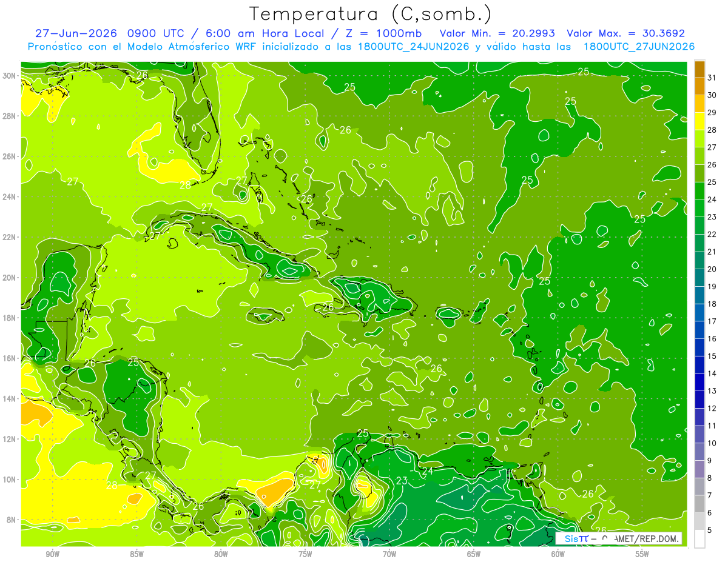728x562 pixels.
Task: Click the 28N latitude label
Action: click(10, 116)
